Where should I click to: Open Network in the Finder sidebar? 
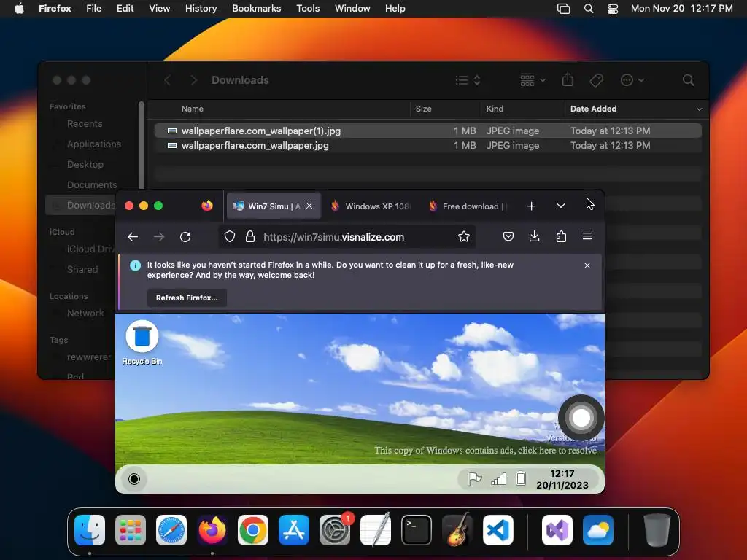pyautogui.click(x=85, y=313)
